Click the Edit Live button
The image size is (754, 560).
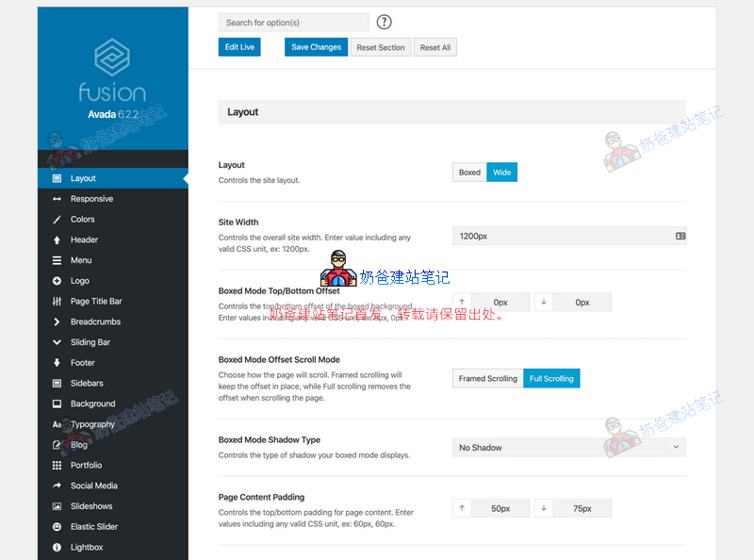[x=239, y=47]
